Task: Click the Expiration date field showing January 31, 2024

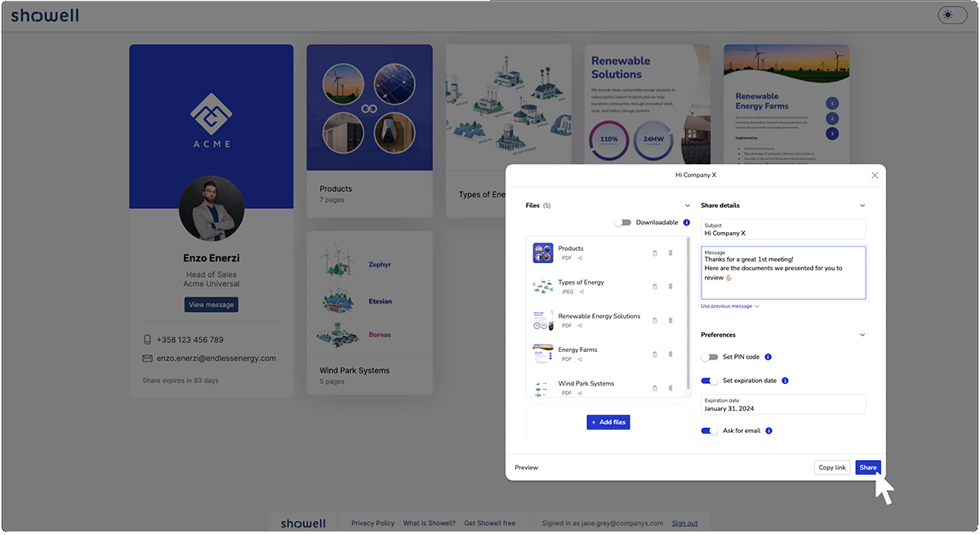Action: click(x=783, y=404)
